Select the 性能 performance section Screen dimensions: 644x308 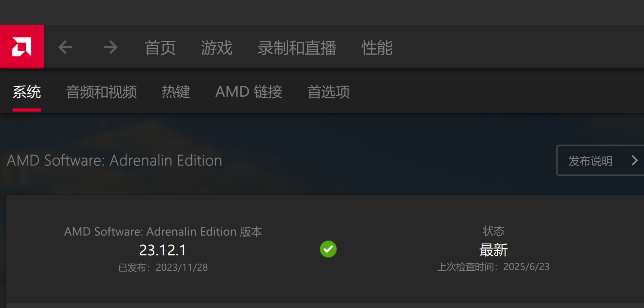pyautogui.click(x=377, y=48)
